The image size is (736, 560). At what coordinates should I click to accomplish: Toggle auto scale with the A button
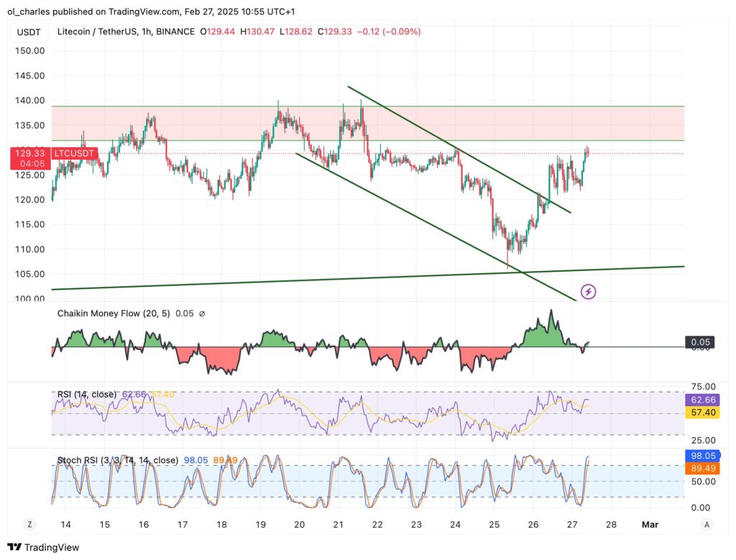[708, 524]
